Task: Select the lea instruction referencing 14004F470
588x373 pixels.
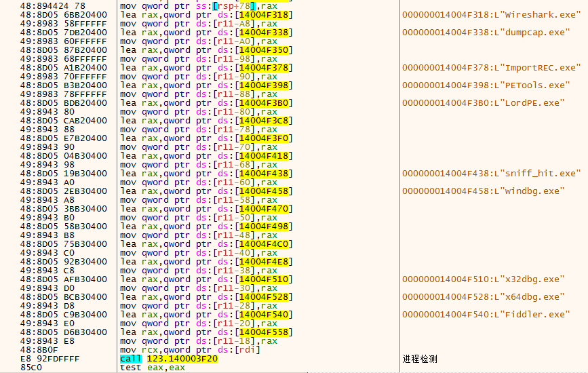Action: pos(206,209)
